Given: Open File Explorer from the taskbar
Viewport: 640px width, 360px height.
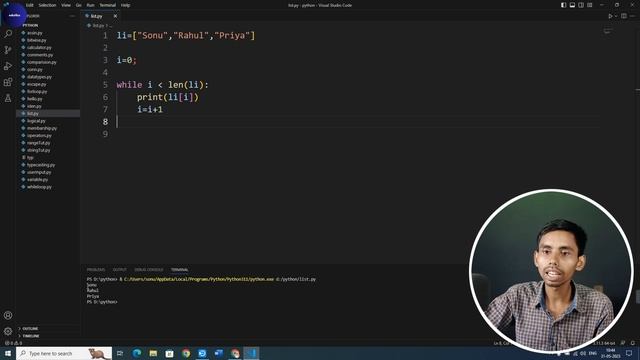Looking at the screenshot, I should pos(153,353).
